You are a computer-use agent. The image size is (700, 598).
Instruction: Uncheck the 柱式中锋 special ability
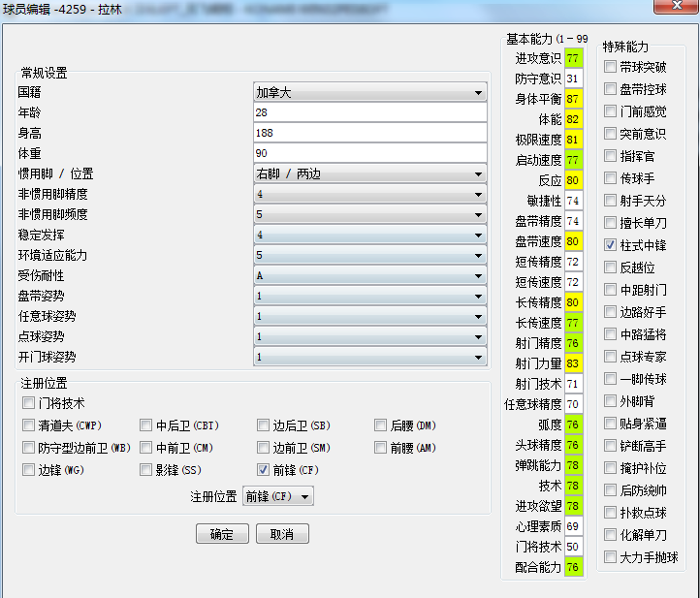(x=610, y=244)
